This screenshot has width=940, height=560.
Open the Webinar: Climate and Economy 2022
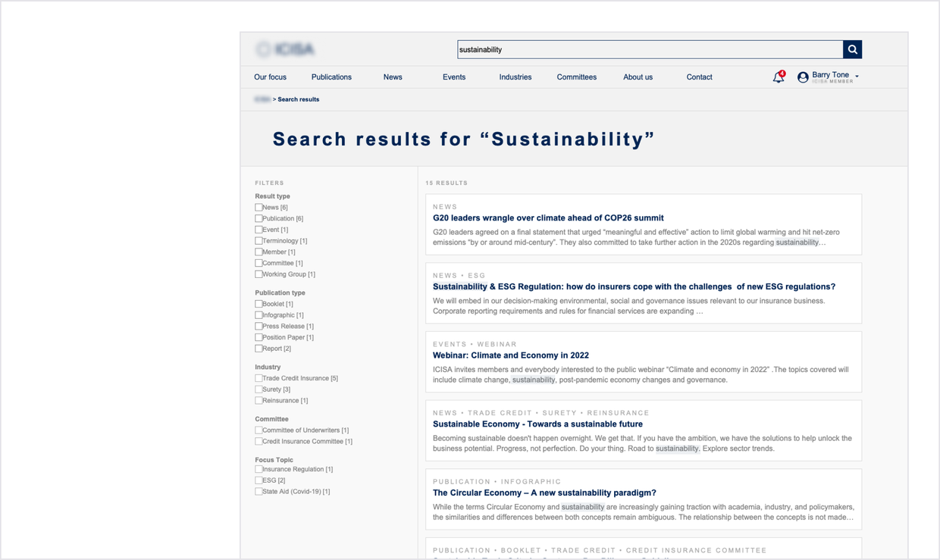click(510, 355)
